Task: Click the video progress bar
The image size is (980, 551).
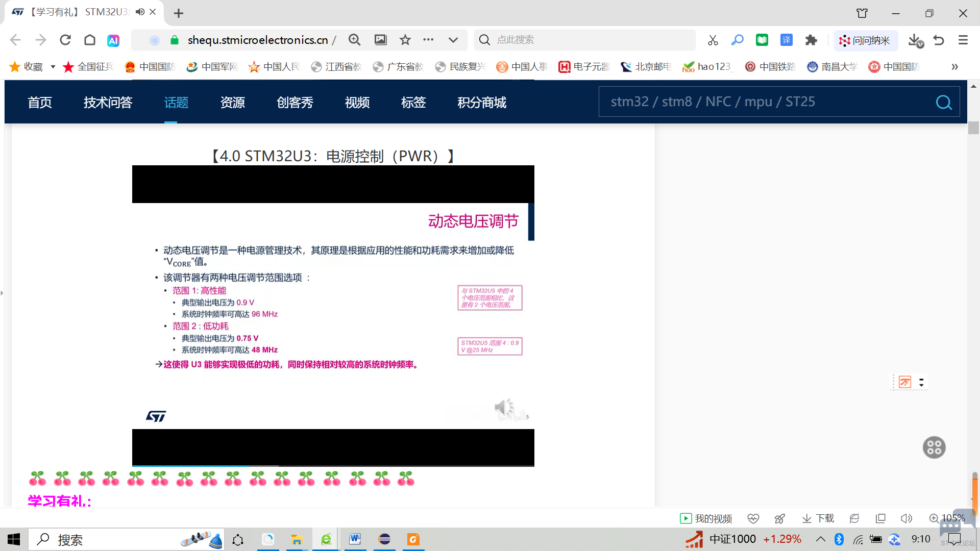Action: click(333, 465)
